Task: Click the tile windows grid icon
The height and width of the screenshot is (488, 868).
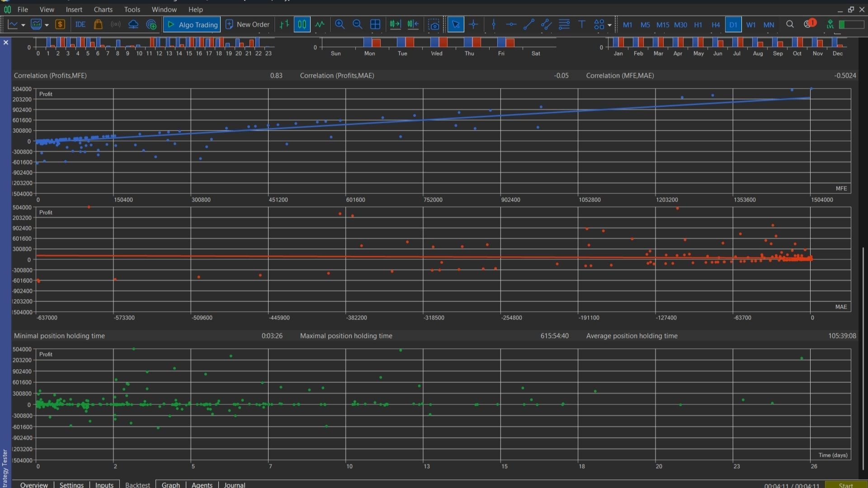Action: (x=375, y=24)
